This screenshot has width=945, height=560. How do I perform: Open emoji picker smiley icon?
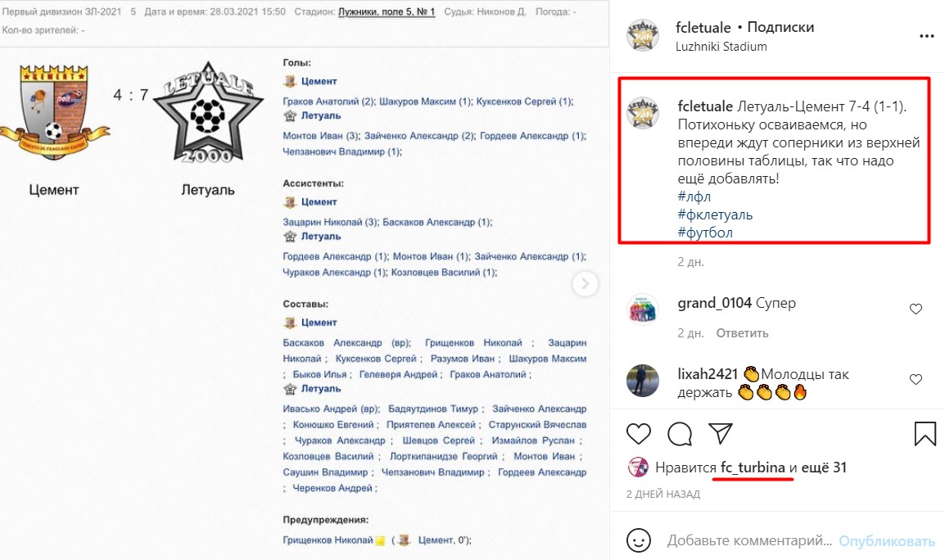pos(638,540)
